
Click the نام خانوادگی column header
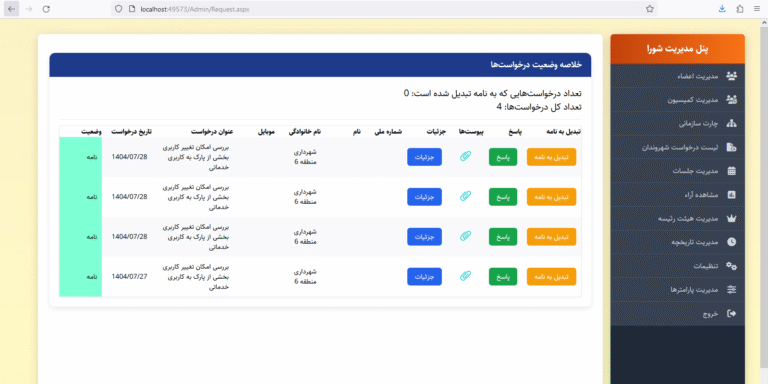point(304,132)
